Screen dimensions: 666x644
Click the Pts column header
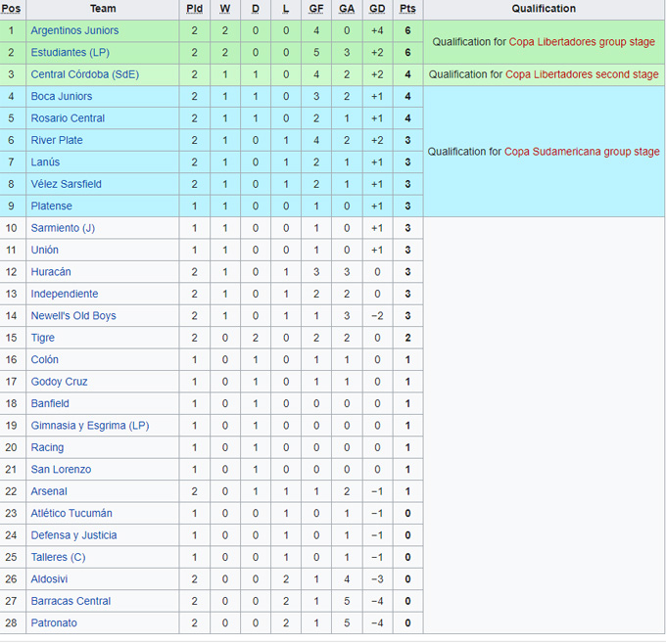pos(407,9)
